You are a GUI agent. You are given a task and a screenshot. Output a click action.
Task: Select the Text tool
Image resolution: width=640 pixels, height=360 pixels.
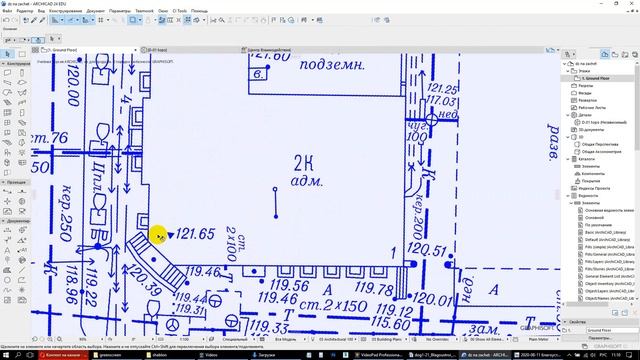click(7, 250)
